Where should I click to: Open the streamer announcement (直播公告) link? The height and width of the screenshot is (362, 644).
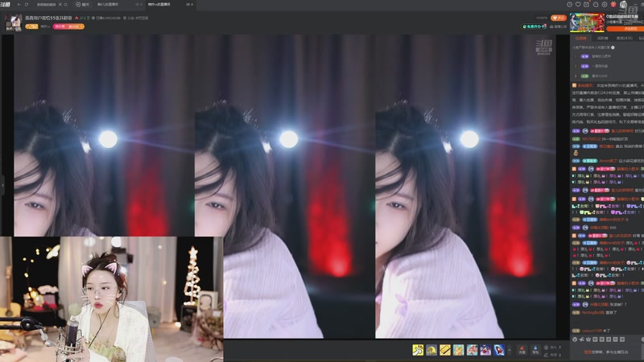559,27
